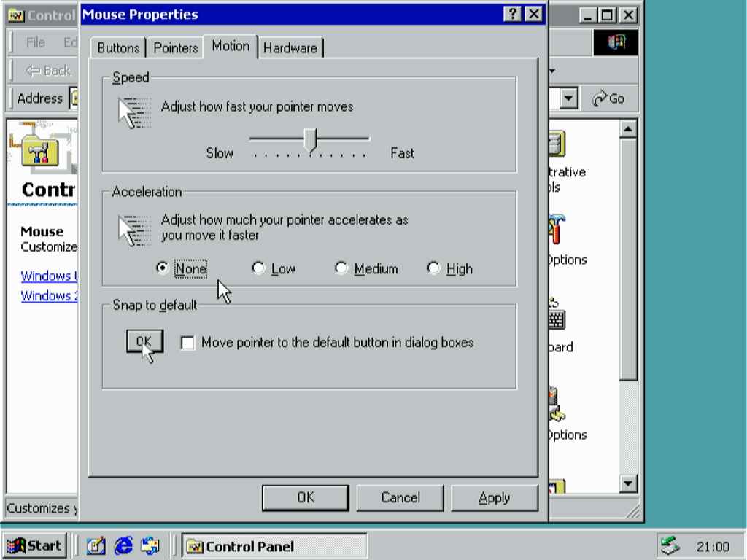This screenshot has height=560, width=747.
Task: Click the Control Panel title bar icon
Action: click(16, 15)
